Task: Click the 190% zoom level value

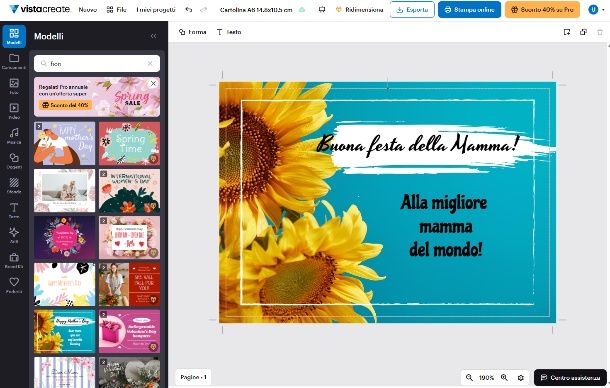Action: (486, 377)
